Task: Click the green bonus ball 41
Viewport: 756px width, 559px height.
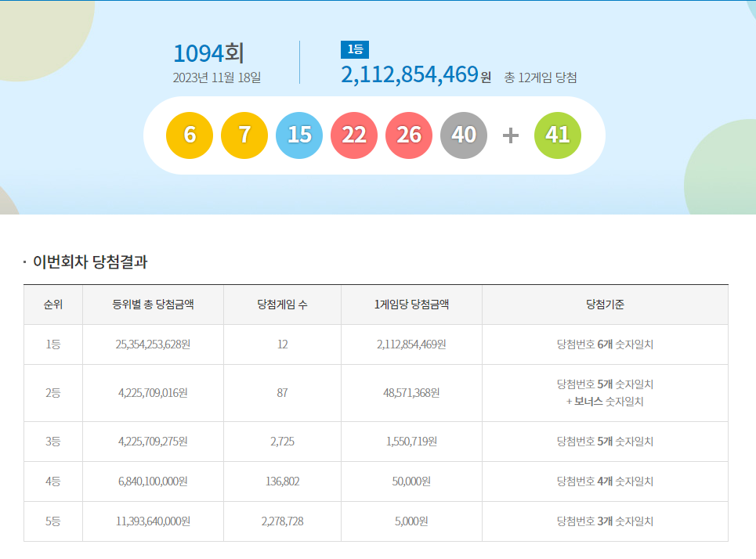Action: point(558,135)
